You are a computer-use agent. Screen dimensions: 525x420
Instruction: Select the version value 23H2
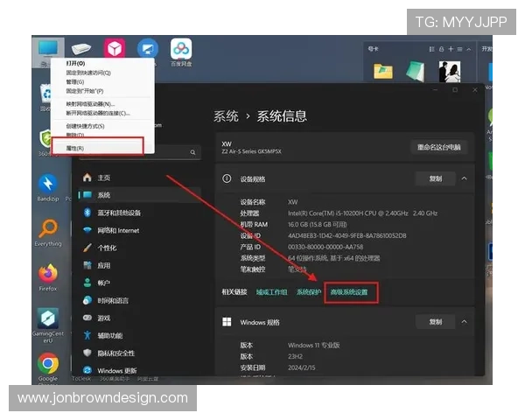pyautogui.click(x=296, y=356)
